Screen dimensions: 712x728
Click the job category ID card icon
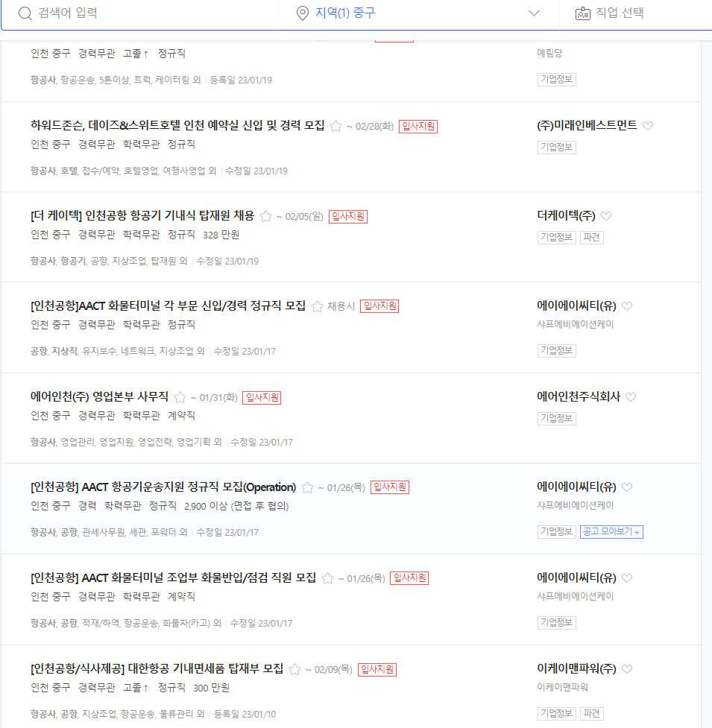[x=582, y=13]
